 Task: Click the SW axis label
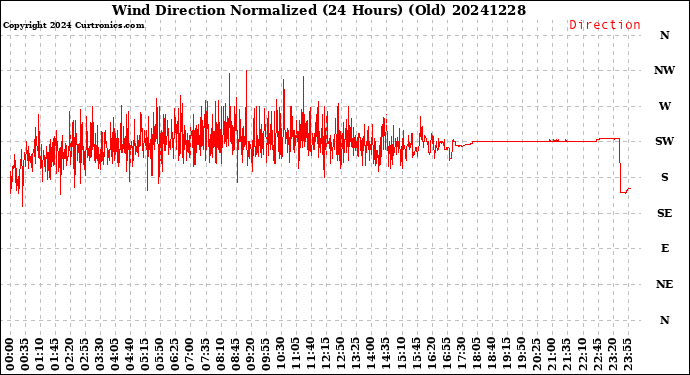point(664,141)
